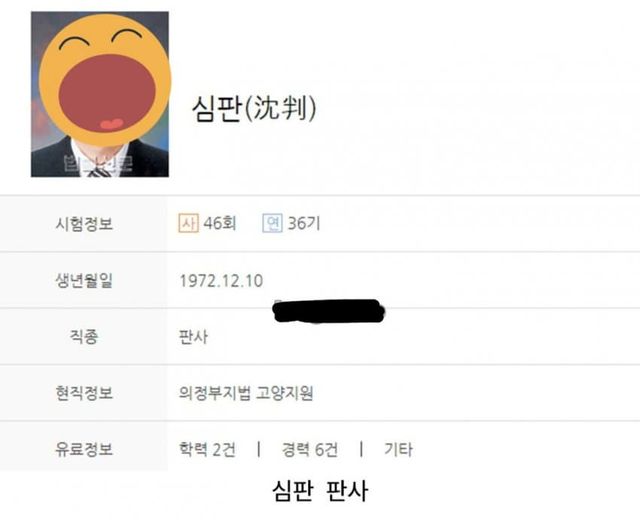Image resolution: width=640 pixels, height=520 pixels.
Task: Click the 유료정보 row label
Action: (x=84, y=449)
